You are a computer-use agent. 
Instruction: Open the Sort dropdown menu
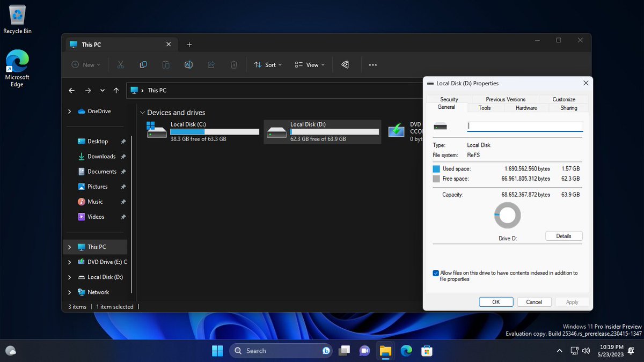tap(268, 65)
